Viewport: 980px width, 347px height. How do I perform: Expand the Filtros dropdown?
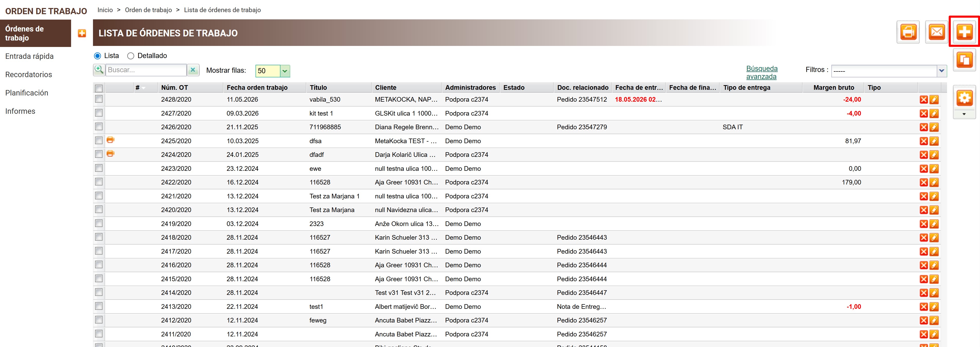(941, 71)
